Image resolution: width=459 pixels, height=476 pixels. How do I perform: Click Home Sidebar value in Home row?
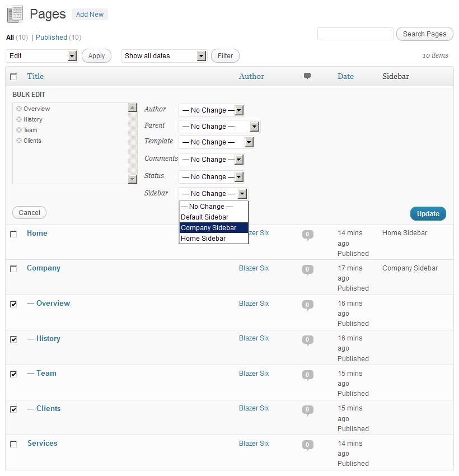(x=405, y=233)
